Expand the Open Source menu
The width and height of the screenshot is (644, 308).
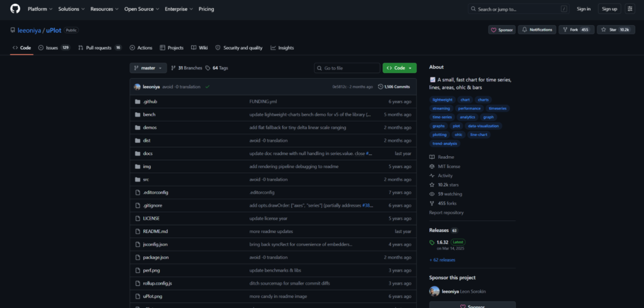click(142, 9)
